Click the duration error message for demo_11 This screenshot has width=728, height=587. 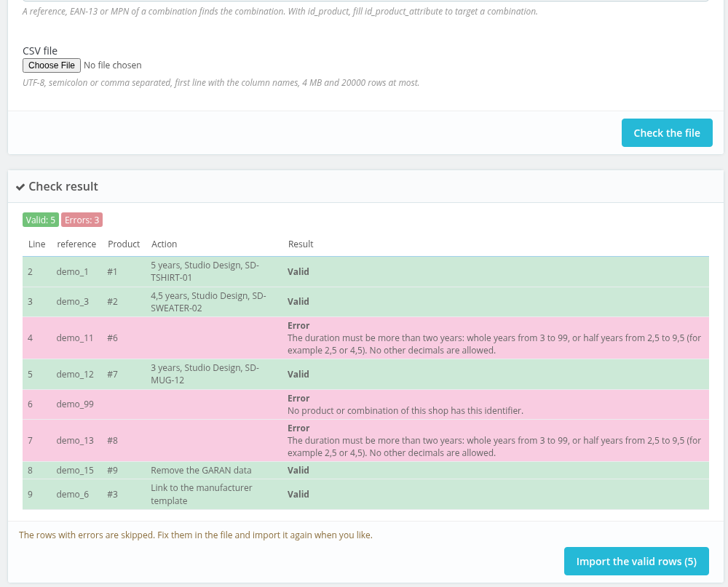coord(494,344)
